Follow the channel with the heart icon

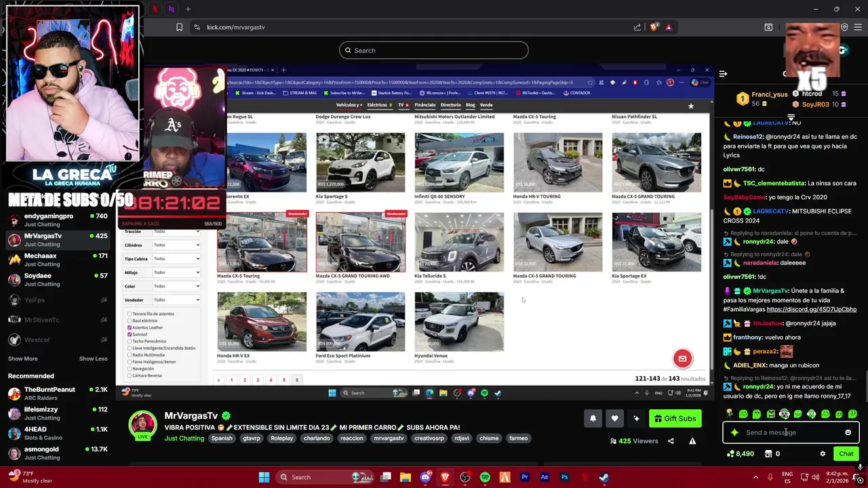[x=614, y=418]
